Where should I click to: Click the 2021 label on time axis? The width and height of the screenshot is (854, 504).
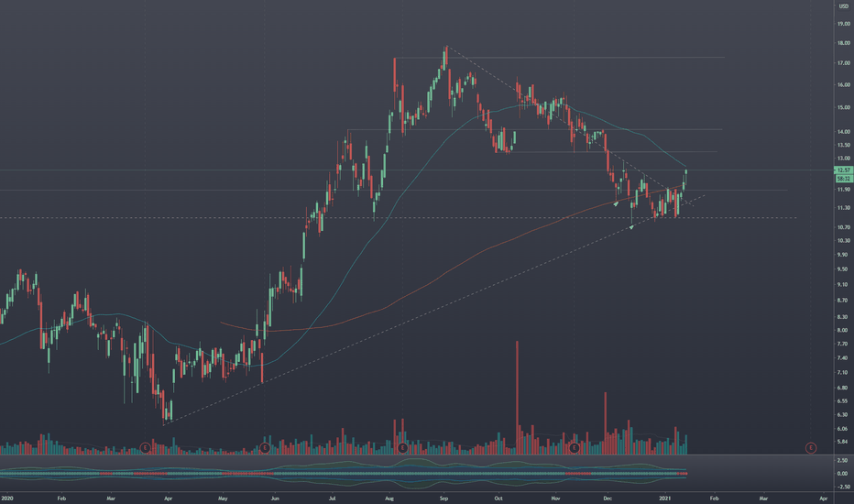point(665,499)
